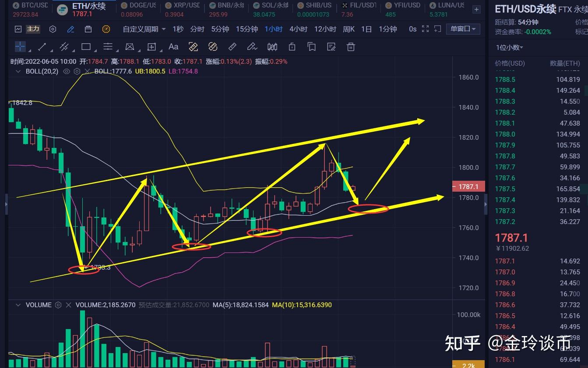The image size is (588, 368).
Task: Click the 1787.1 last price in order book
Action: [511, 238]
